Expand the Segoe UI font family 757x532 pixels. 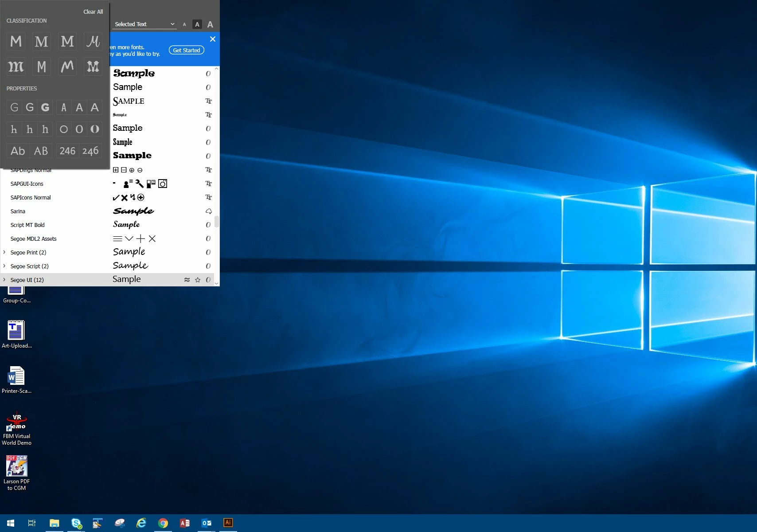pyautogui.click(x=4, y=280)
